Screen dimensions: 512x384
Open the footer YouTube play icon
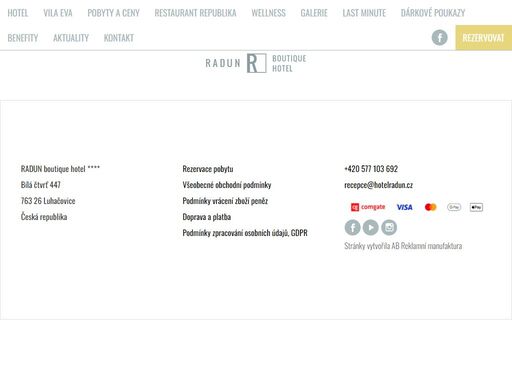tap(371, 228)
